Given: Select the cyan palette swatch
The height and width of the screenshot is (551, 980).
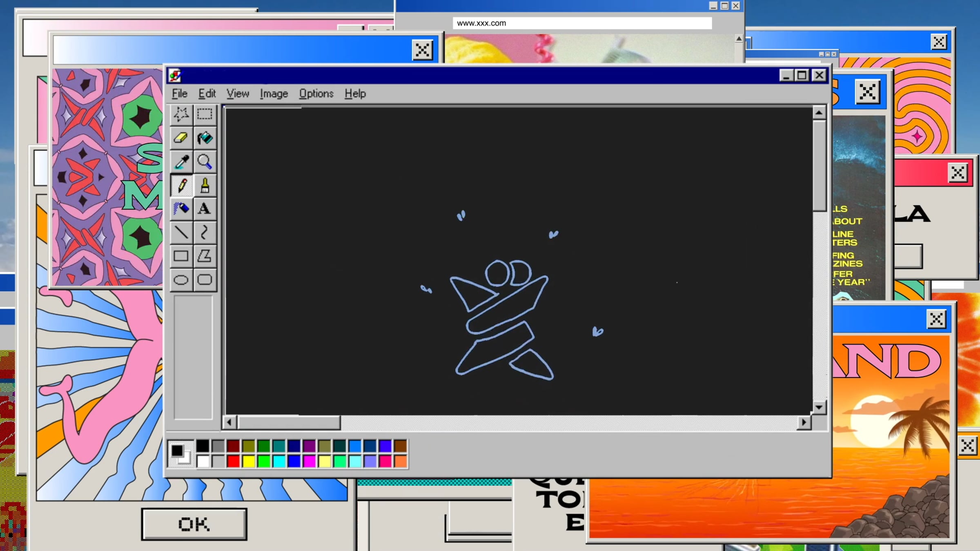Looking at the screenshot, I should pyautogui.click(x=279, y=461).
